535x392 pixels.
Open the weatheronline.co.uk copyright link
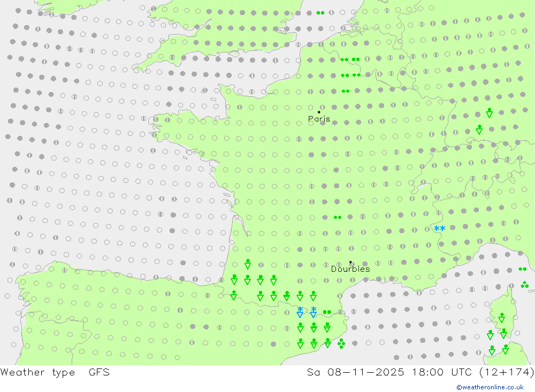coord(490,387)
